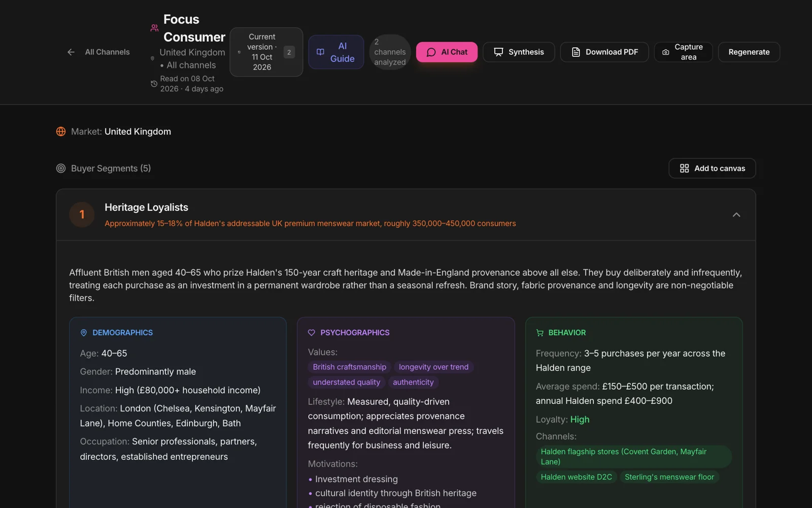Click the Loyalty value High
This screenshot has height=508, width=812.
coord(580,420)
